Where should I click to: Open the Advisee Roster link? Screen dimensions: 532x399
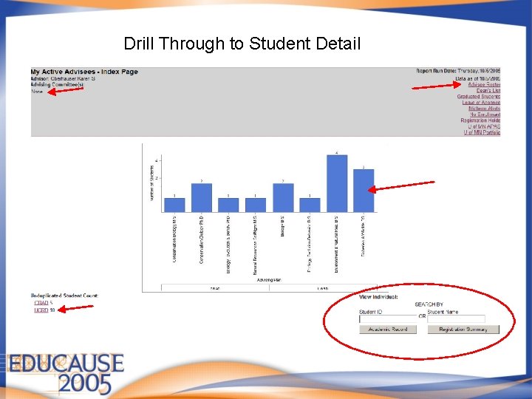484,84
